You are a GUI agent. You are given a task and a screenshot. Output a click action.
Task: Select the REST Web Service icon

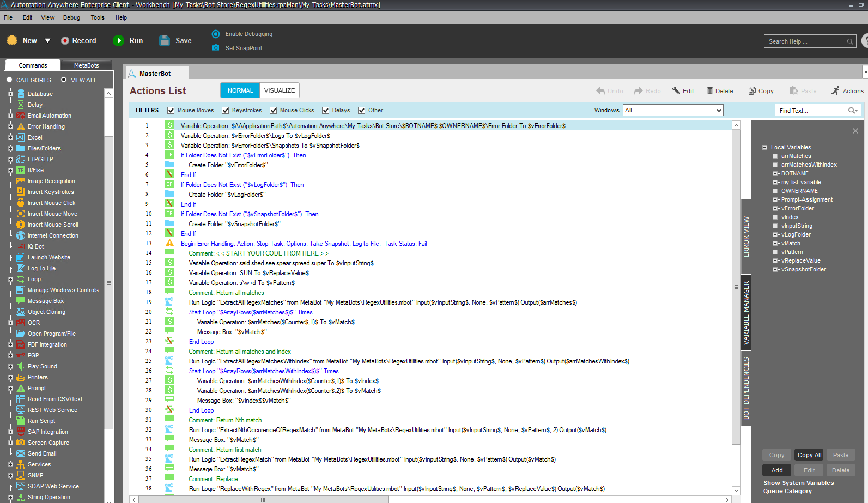tap(21, 410)
